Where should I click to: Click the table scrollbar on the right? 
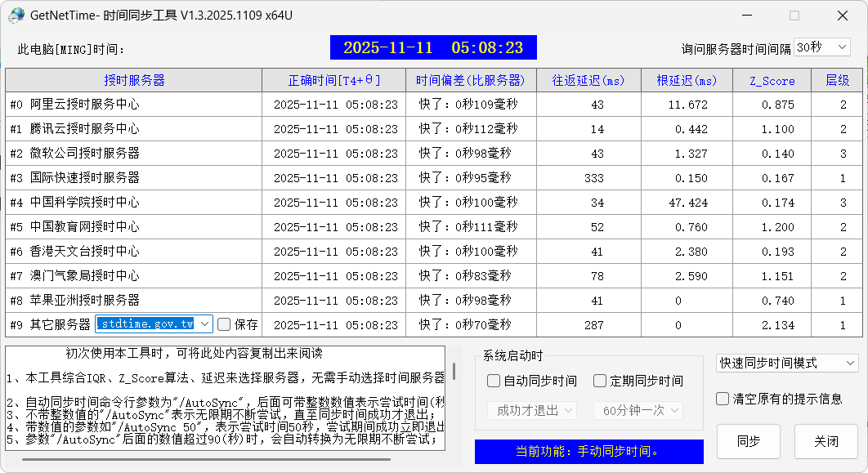(x=862, y=204)
